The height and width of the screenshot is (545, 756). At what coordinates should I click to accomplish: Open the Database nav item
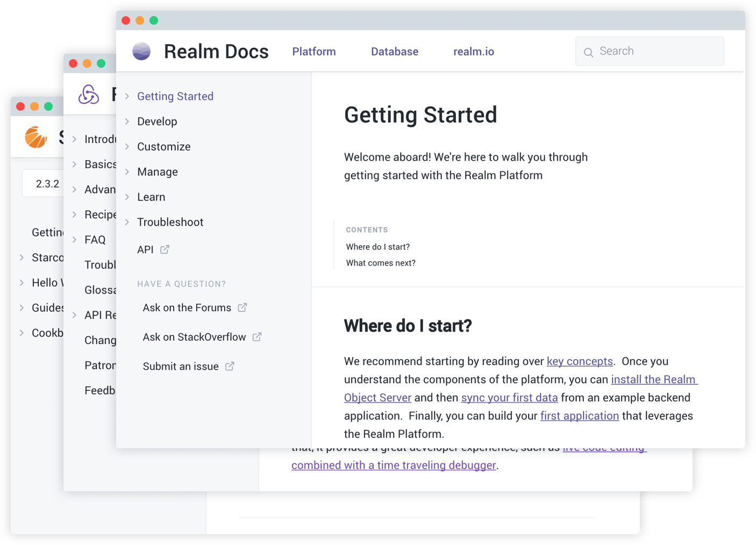tap(395, 52)
